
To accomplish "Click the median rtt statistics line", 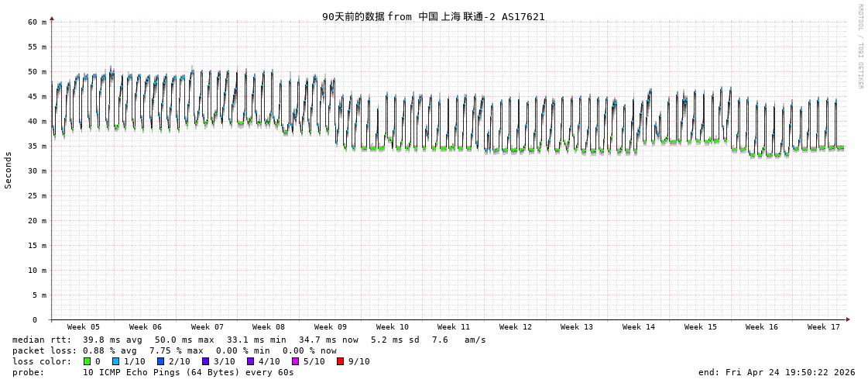I will coord(249,340).
